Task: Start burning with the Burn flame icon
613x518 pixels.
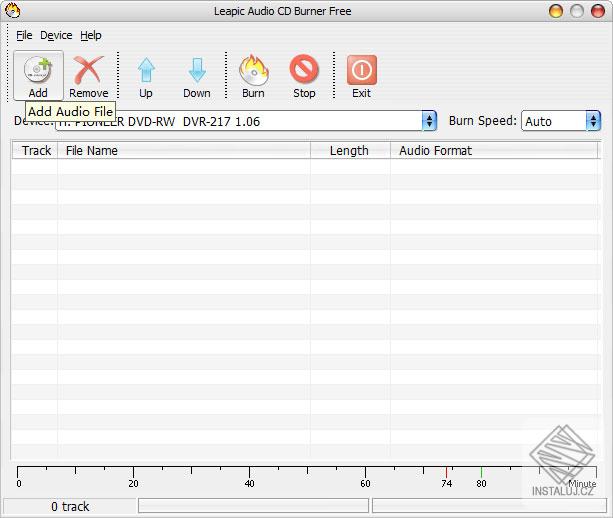Action: (253, 75)
